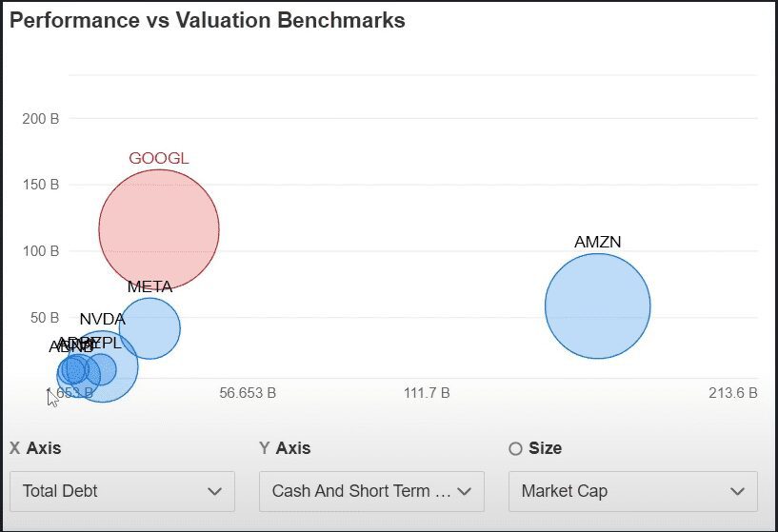
Task: Select the AMZN bubble on chart
Action: (x=597, y=305)
